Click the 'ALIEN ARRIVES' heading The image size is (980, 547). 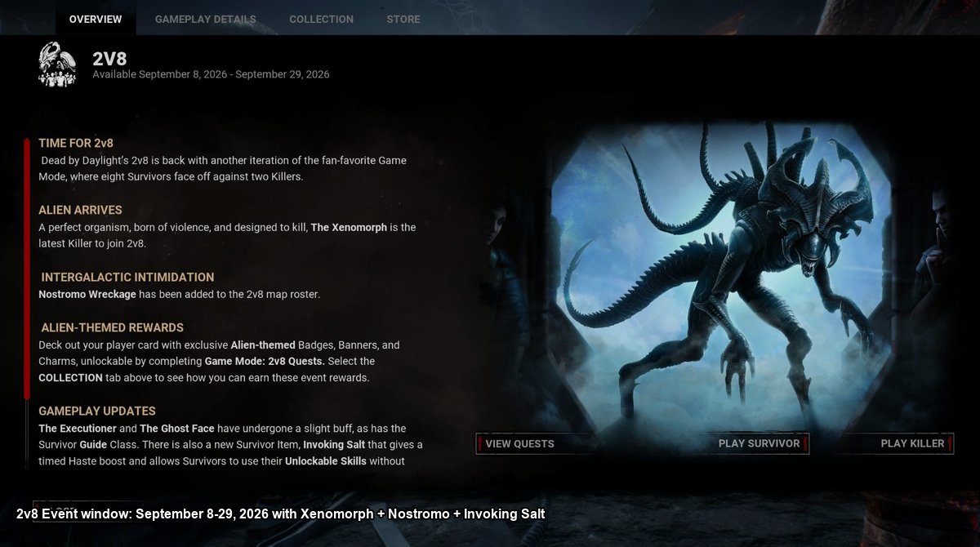pos(80,210)
